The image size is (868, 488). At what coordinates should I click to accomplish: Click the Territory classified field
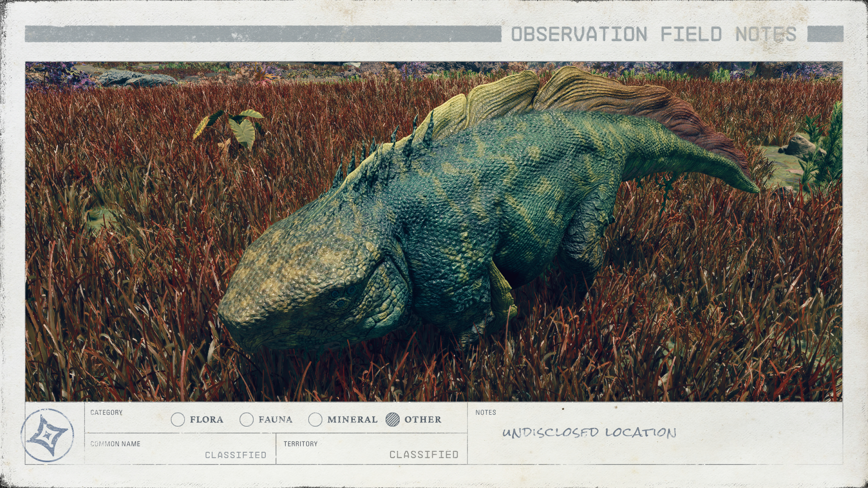372,449
